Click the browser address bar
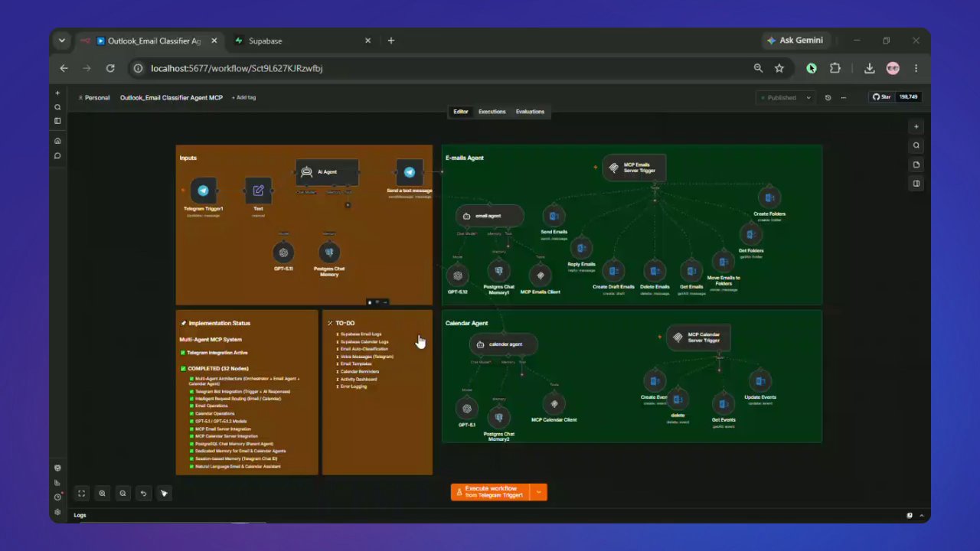Screen dimensions: 980x551 pyautogui.click(x=444, y=68)
